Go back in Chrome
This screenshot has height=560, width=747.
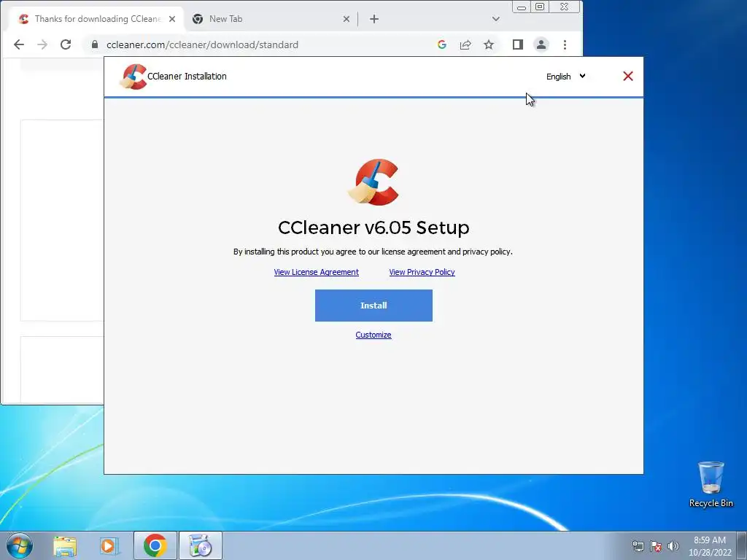click(18, 44)
